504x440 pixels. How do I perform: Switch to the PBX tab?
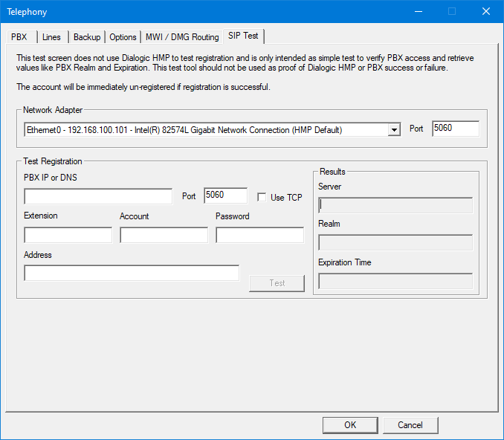(x=19, y=37)
